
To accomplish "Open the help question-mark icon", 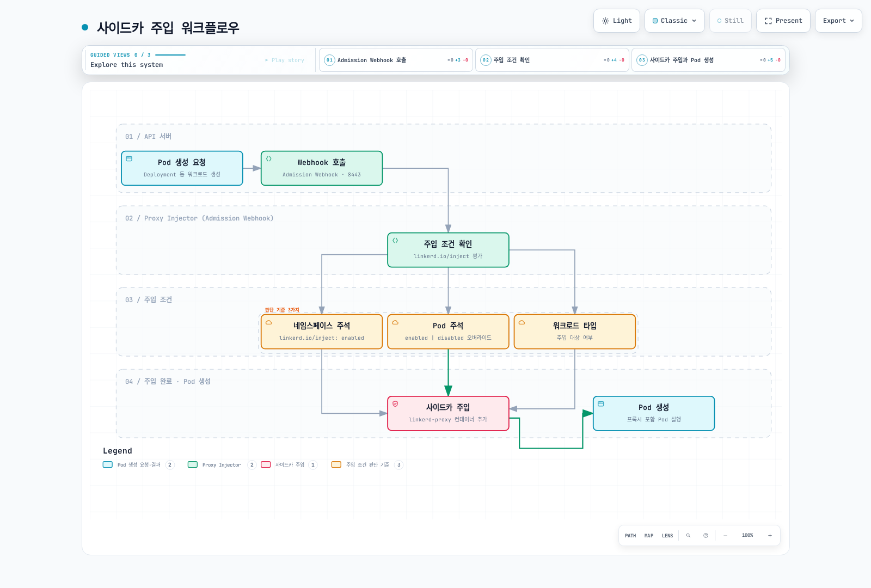I will pos(706,536).
